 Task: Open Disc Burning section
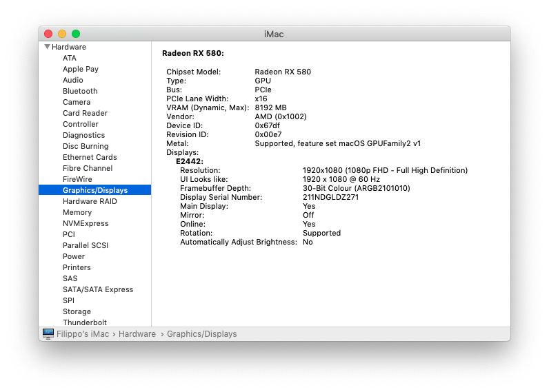[86, 146]
